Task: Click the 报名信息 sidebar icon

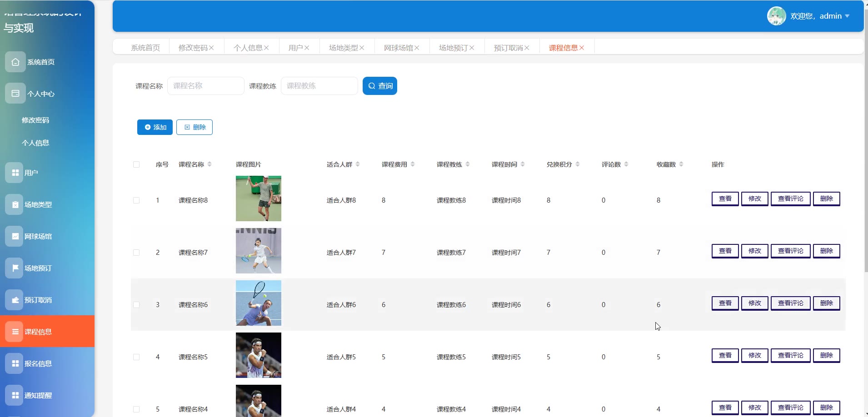Action: [15, 363]
